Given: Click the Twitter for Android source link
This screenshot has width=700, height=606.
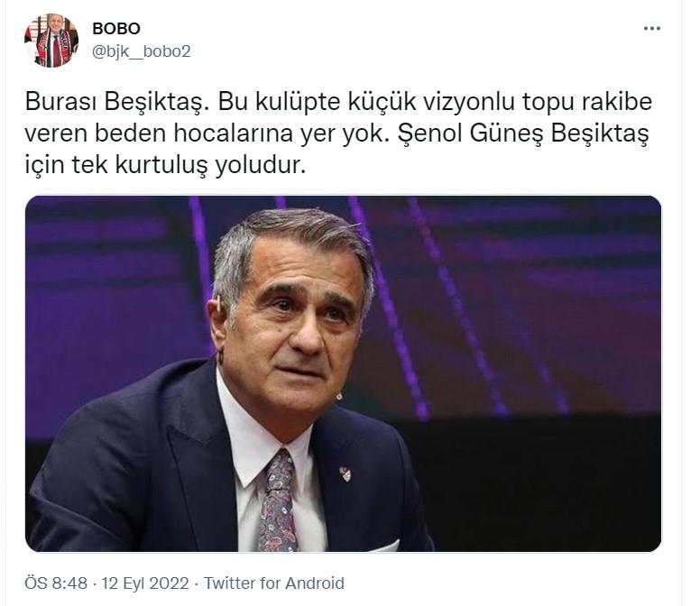Looking at the screenshot, I should tap(274, 583).
